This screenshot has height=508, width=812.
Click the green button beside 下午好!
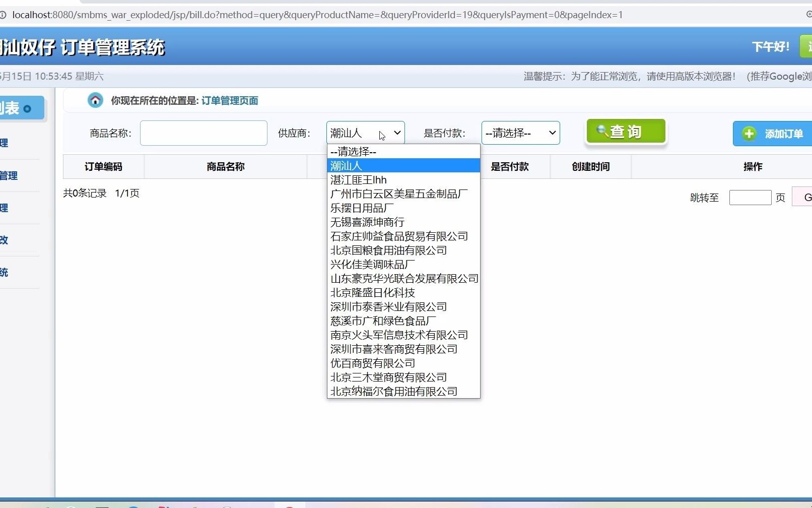806,46
